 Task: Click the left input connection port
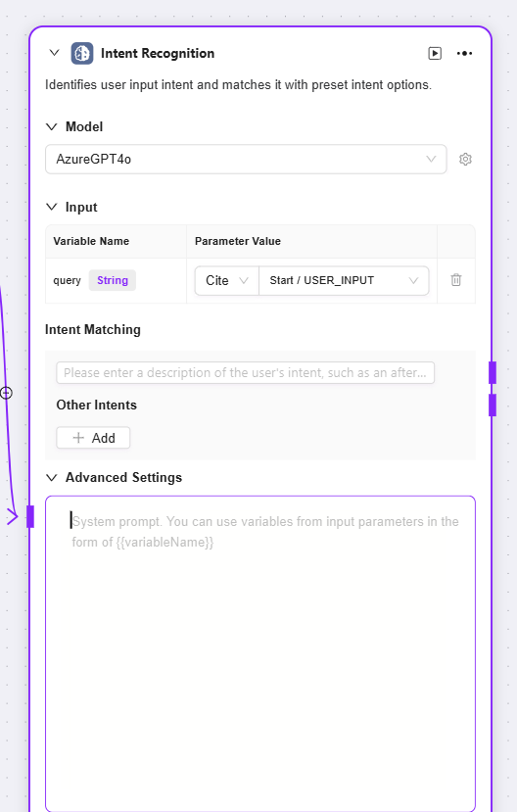30,516
